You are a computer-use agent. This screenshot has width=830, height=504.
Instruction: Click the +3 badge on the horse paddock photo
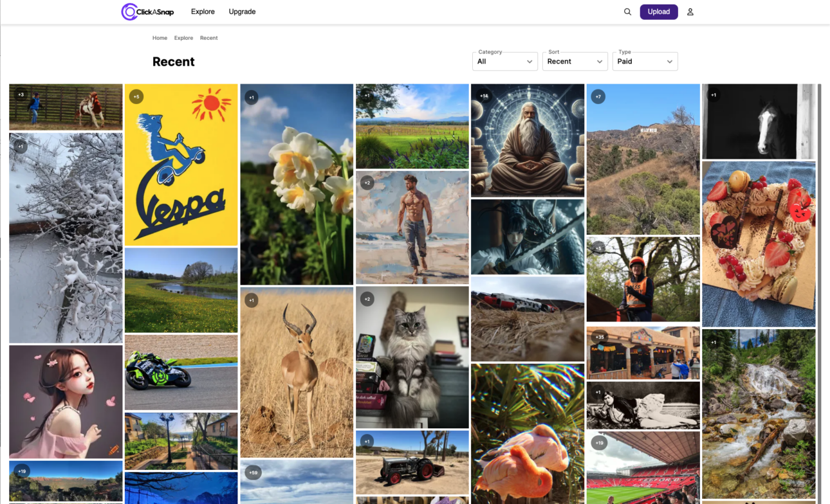tap(19, 94)
